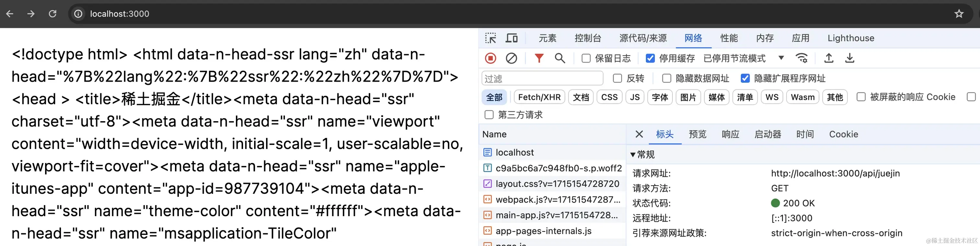Open 性能 tab
Image resolution: width=980 pixels, height=246 pixels.
click(729, 38)
